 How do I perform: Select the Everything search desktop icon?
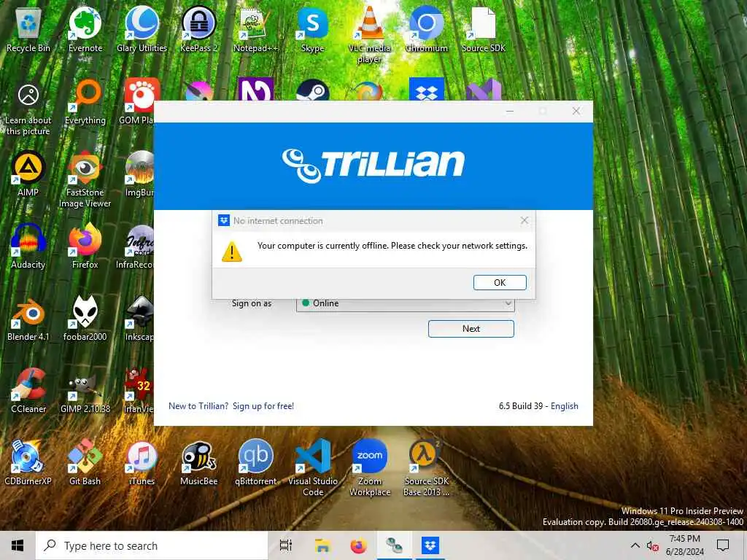tap(85, 102)
